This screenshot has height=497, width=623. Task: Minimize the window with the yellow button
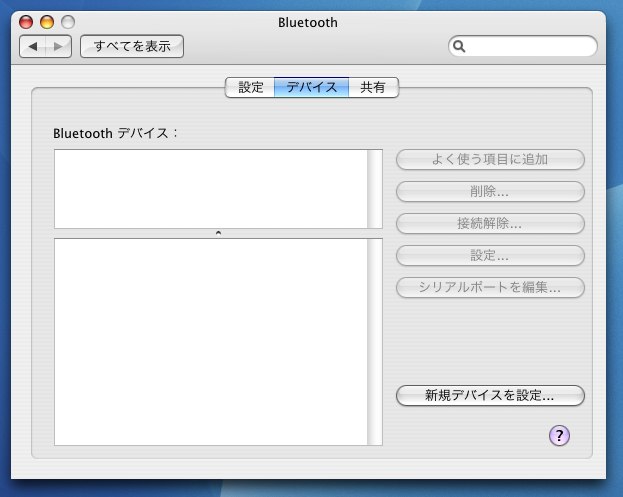47,22
